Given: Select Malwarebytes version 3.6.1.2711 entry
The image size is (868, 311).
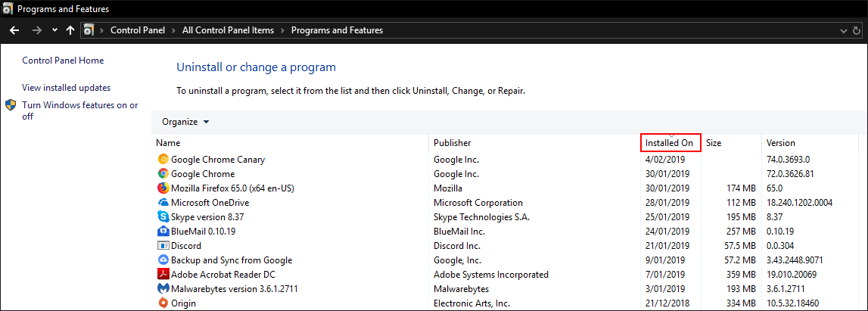Looking at the screenshot, I should click(x=233, y=289).
